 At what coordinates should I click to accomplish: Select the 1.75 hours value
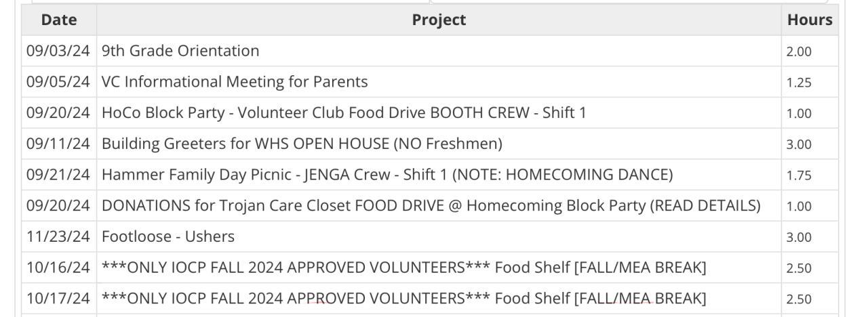tap(799, 175)
